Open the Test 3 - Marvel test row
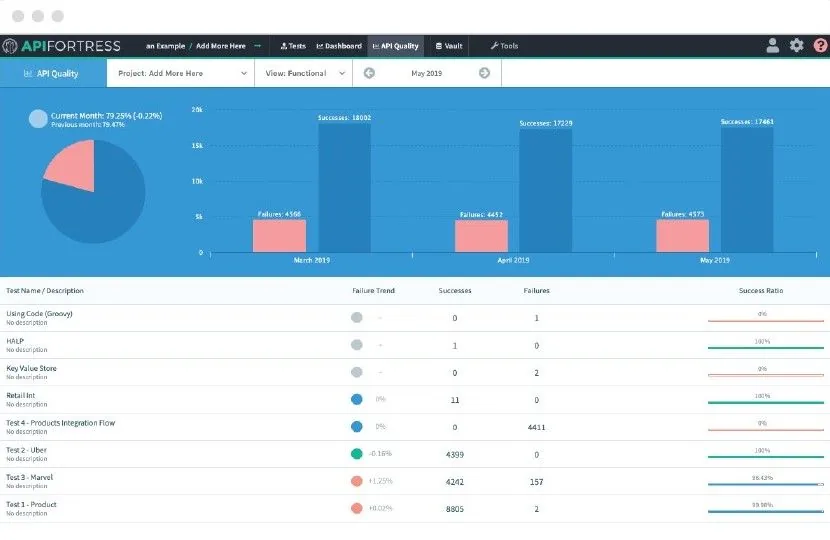This screenshot has width=830, height=540. 415,481
